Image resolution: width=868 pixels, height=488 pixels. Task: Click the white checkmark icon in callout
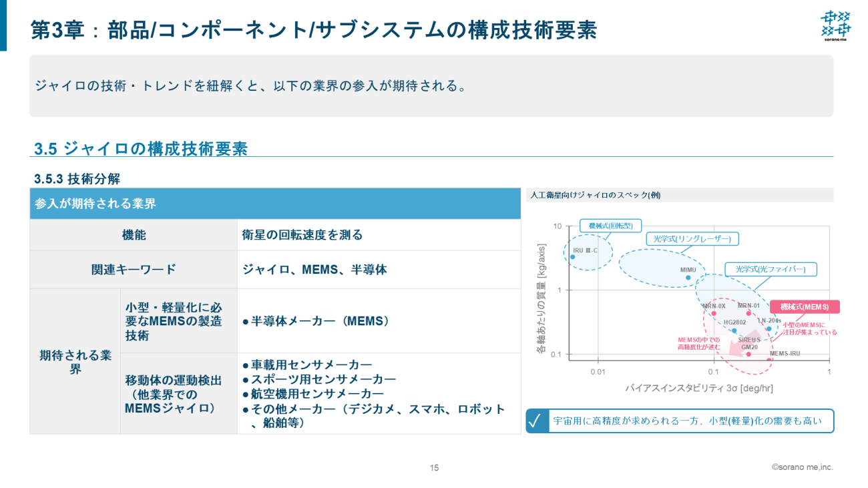click(535, 421)
